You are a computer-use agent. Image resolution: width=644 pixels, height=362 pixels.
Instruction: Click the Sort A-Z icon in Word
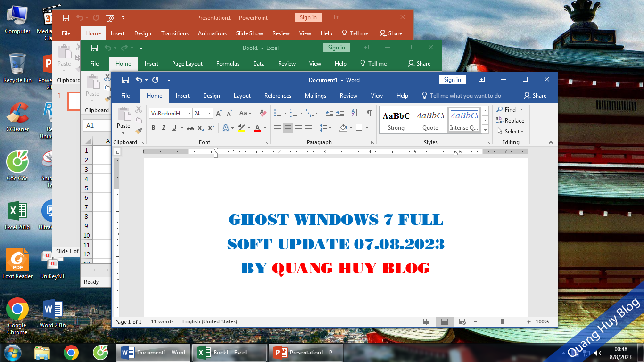355,113
